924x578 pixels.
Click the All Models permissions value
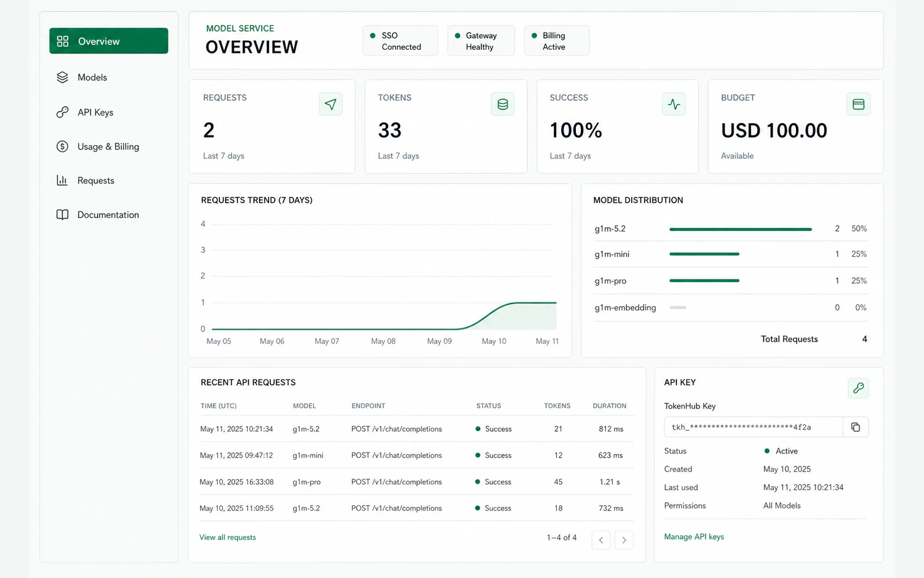(x=782, y=505)
